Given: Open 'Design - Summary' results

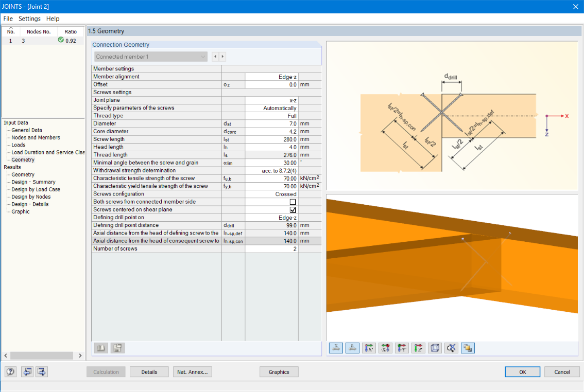Looking at the screenshot, I should click(x=33, y=182).
